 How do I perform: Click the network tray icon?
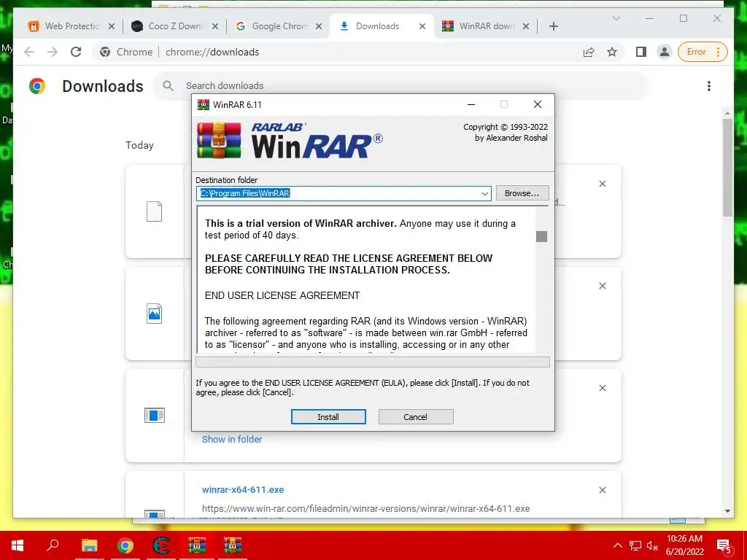635,545
